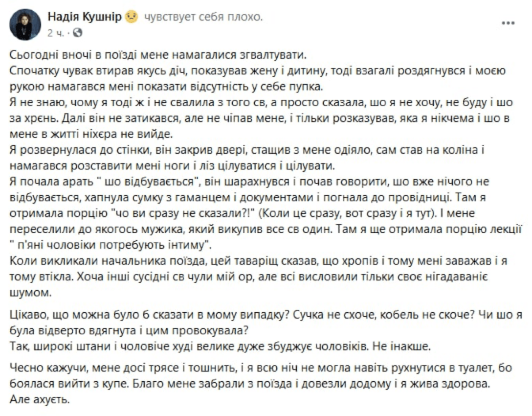The width and height of the screenshot is (532, 416).
Task: Click the feeling status чувствует себя плохо
Action: pos(202,16)
